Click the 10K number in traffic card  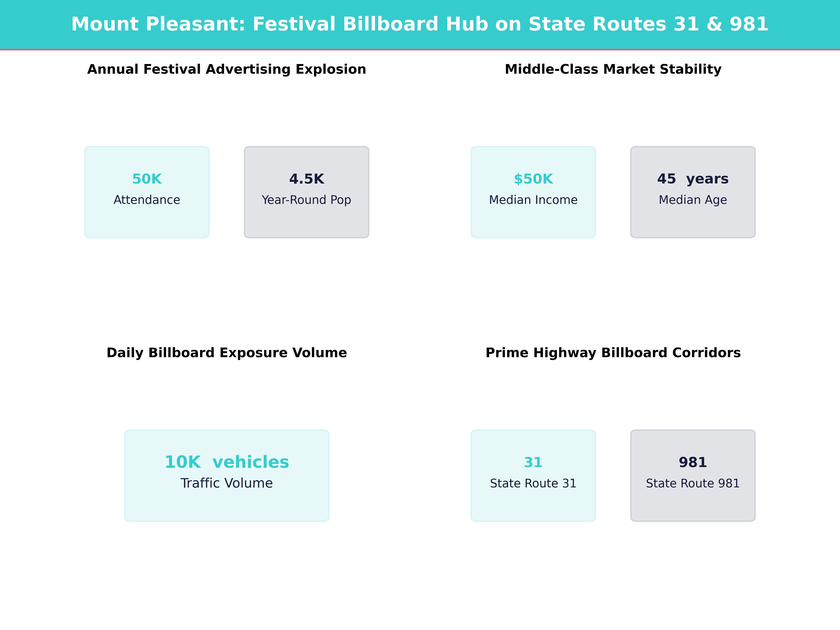pyautogui.click(x=183, y=462)
